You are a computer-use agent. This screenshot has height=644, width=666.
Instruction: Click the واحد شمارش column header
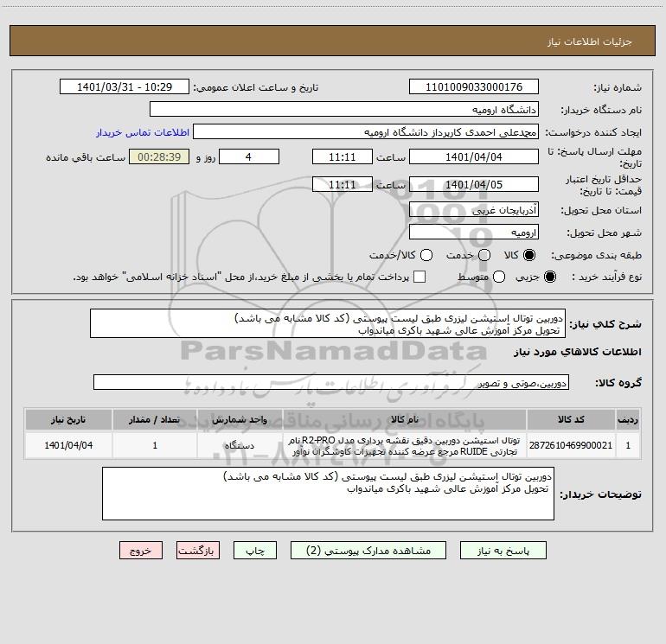coord(240,419)
